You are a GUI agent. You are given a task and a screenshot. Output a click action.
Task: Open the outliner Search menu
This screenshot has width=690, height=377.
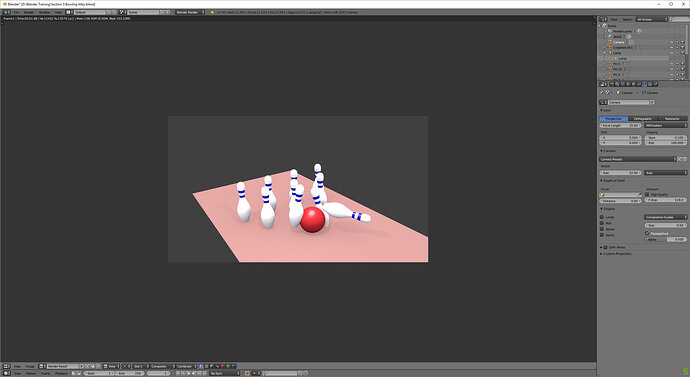627,19
